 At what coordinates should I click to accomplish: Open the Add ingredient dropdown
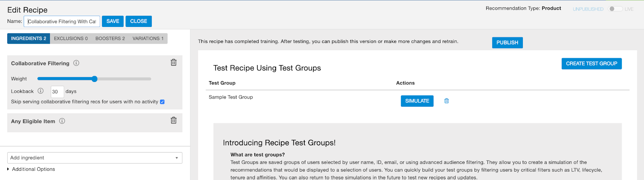pos(95,158)
